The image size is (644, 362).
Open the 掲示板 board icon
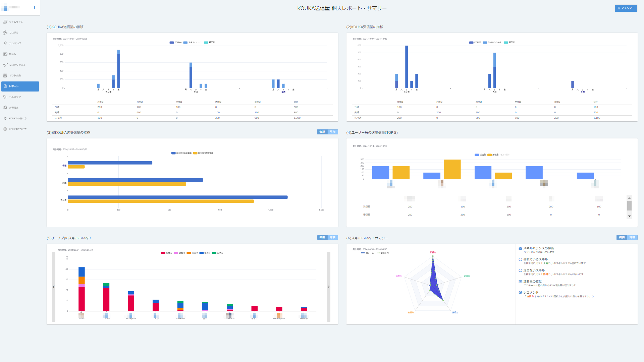coord(5,54)
